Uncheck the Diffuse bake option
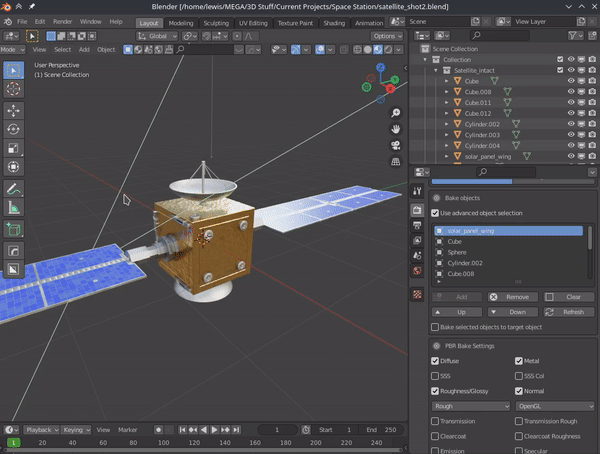 (x=435, y=361)
